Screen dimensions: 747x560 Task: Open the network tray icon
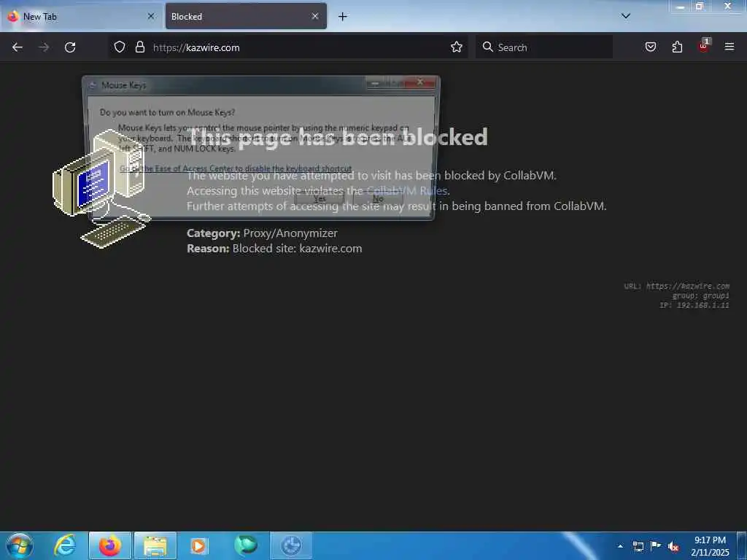click(638, 546)
